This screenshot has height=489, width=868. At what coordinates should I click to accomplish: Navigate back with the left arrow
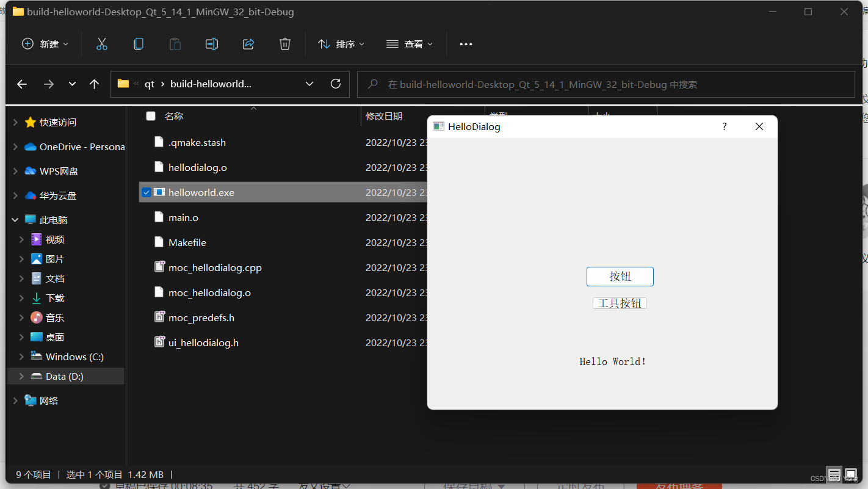click(x=22, y=84)
